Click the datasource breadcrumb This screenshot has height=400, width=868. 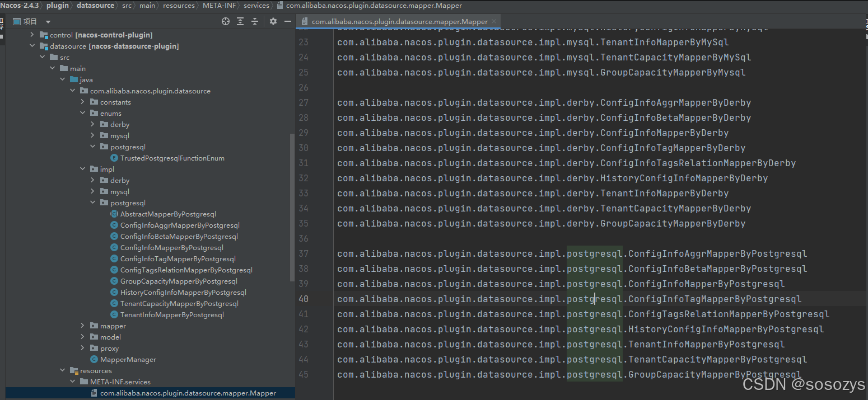click(x=94, y=5)
